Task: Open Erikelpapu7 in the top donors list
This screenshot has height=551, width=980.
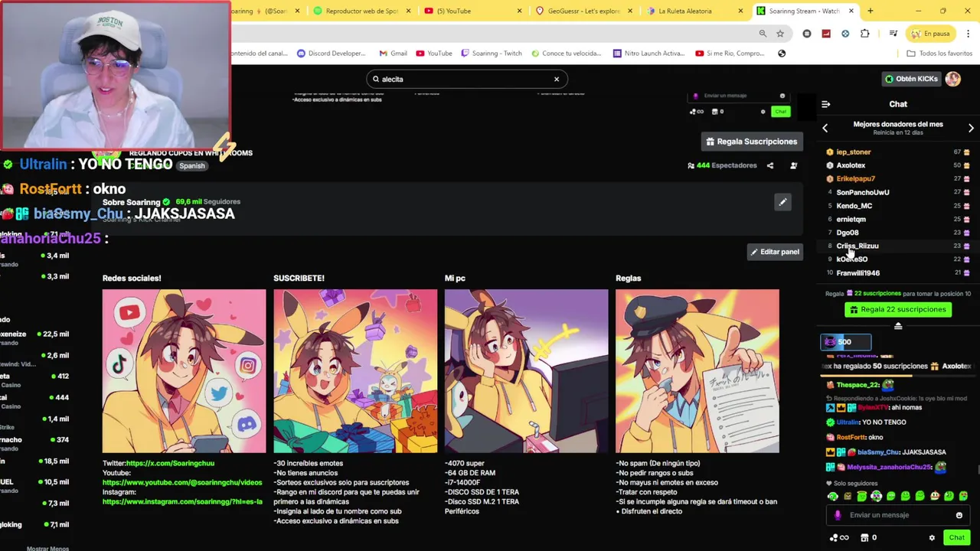Action: click(855, 179)
